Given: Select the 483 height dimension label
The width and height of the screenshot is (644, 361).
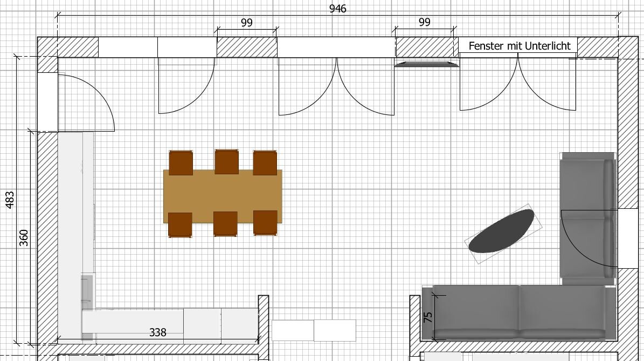Looking at the screenshot, I should tap(10, 200).
